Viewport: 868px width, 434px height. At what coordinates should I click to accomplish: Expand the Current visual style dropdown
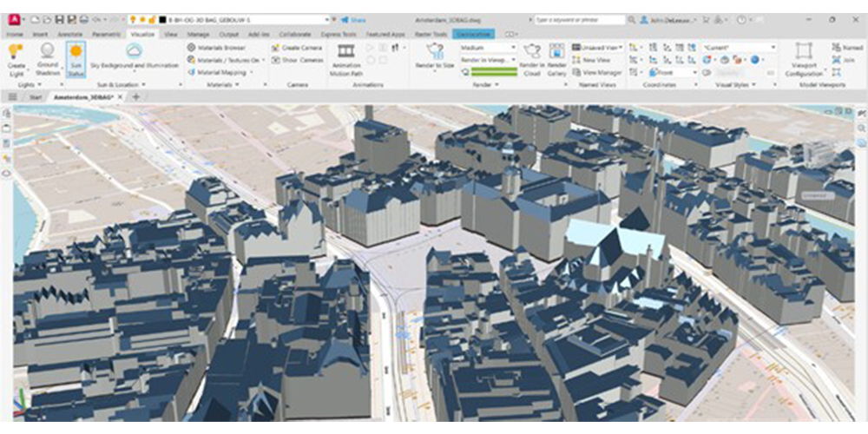773,48
